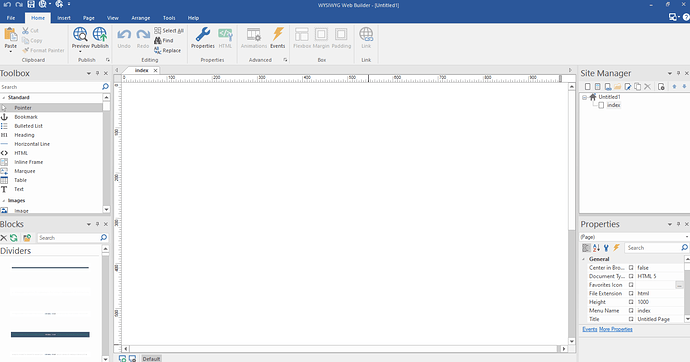Click the Toolbox search field

pos(51,87)
